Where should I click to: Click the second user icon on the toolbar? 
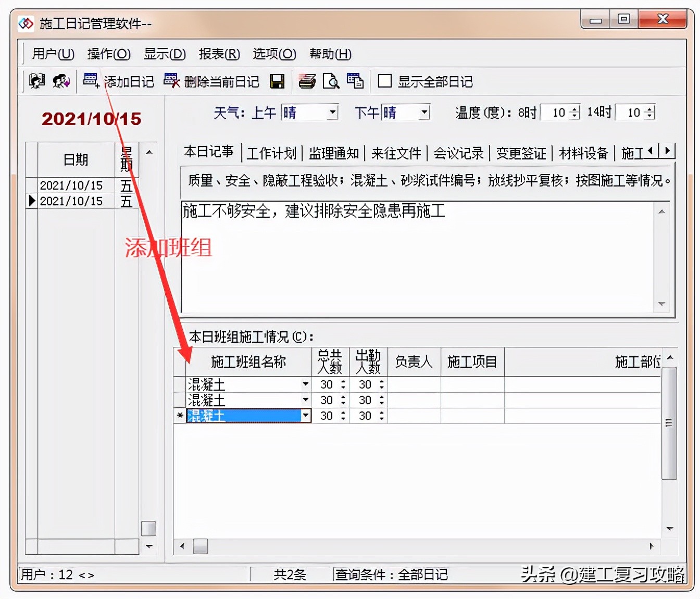point(61,81)
